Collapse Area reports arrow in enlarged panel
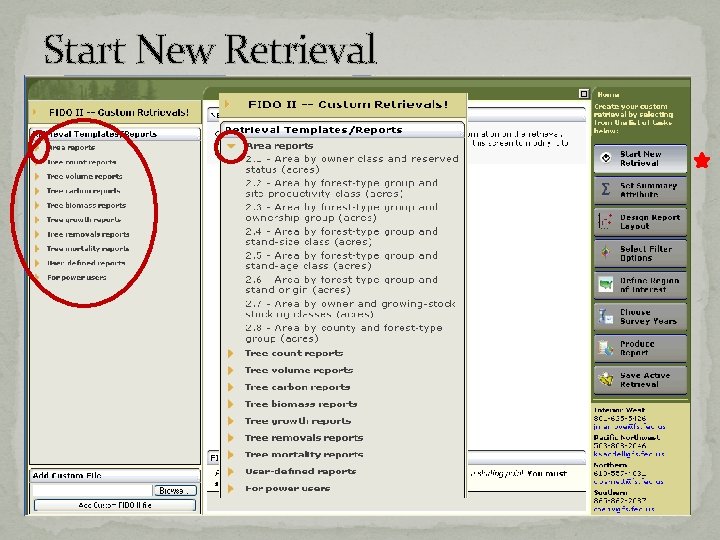 tap(231, 146)
